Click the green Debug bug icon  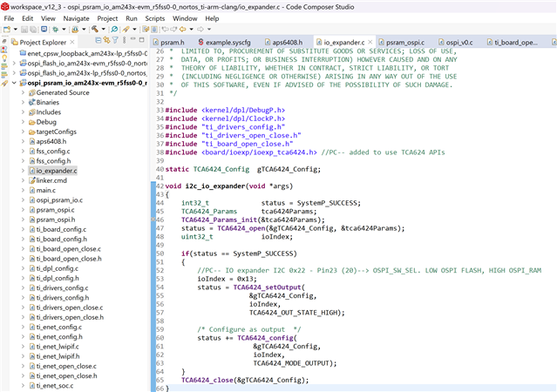tap(56, 29)
